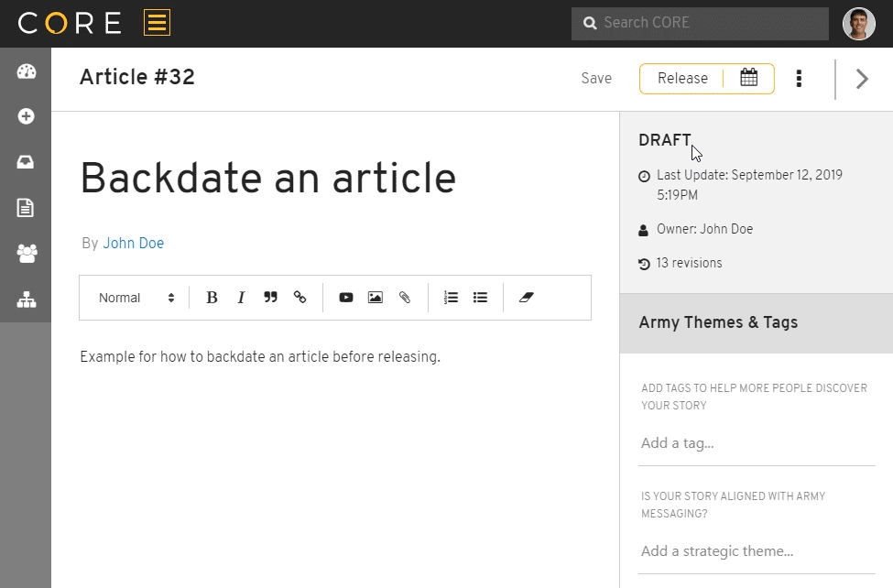View the 13 revisions history

tap(689, 263)
